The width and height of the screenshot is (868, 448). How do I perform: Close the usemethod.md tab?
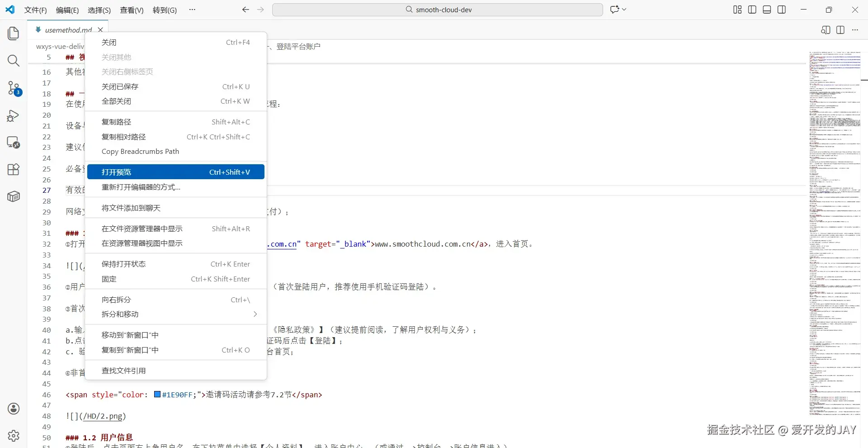coord(100,30)
